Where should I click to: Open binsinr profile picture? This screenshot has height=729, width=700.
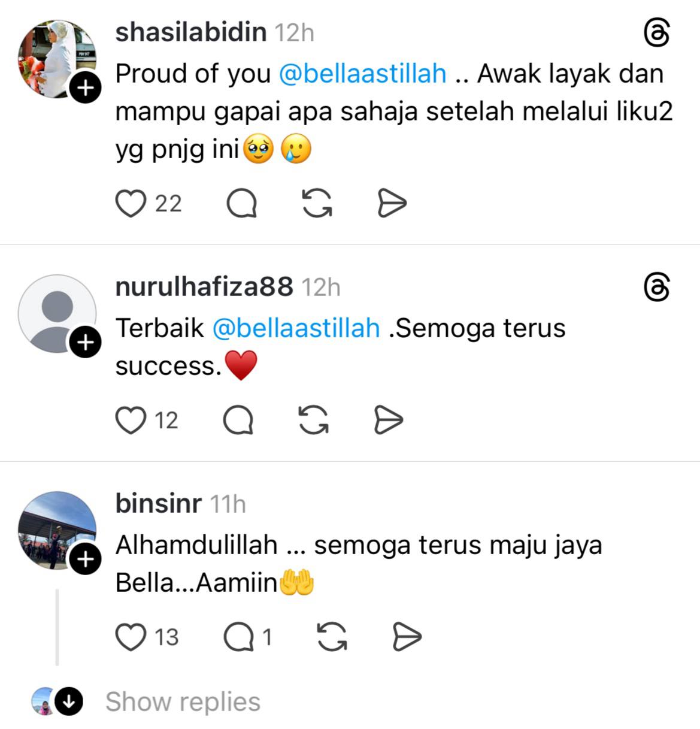pos(57,530)
